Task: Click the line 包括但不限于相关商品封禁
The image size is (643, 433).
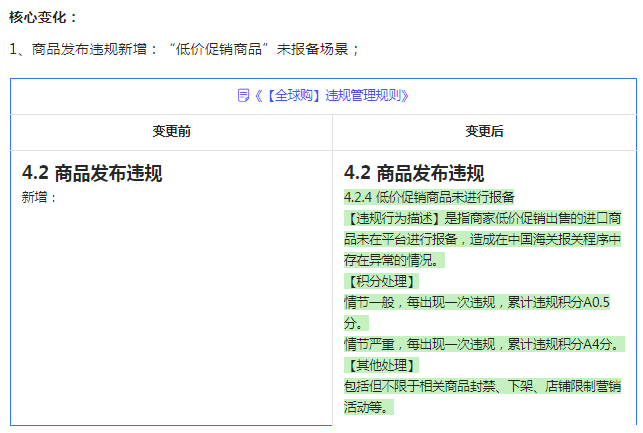Action: [x=483, y=386]
